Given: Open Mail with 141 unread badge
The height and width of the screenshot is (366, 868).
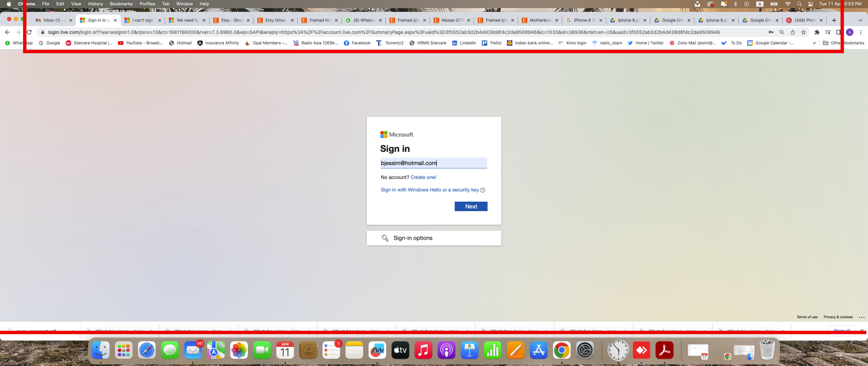Looking at the screenshot, I should pos(193,350).
